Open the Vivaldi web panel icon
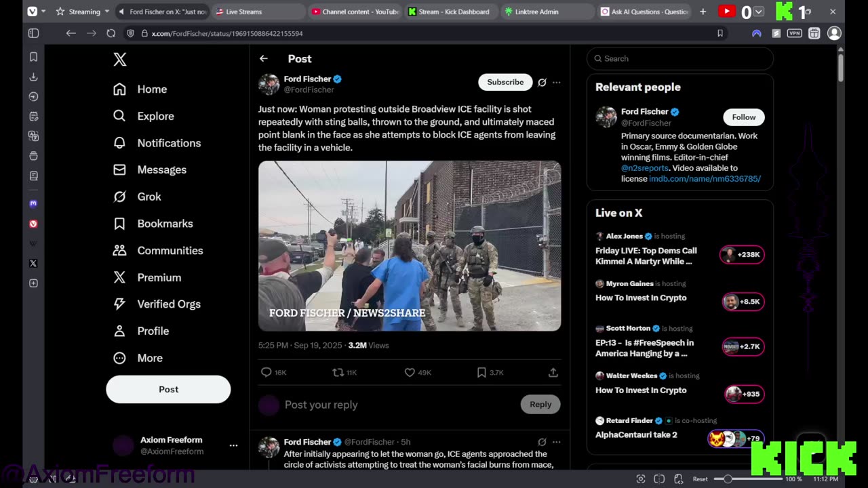 coord(33,224)
